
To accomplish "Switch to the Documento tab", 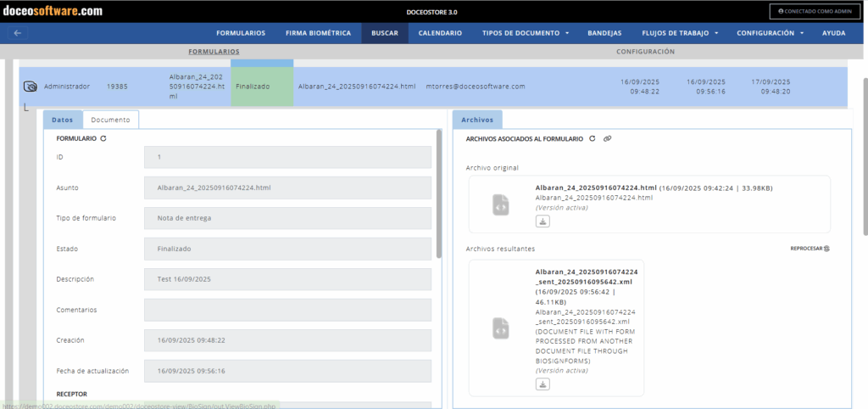I will [111, 120].
